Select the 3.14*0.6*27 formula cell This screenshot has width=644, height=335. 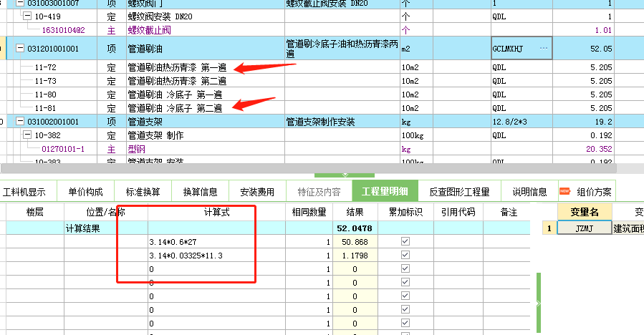click(216, 242)
